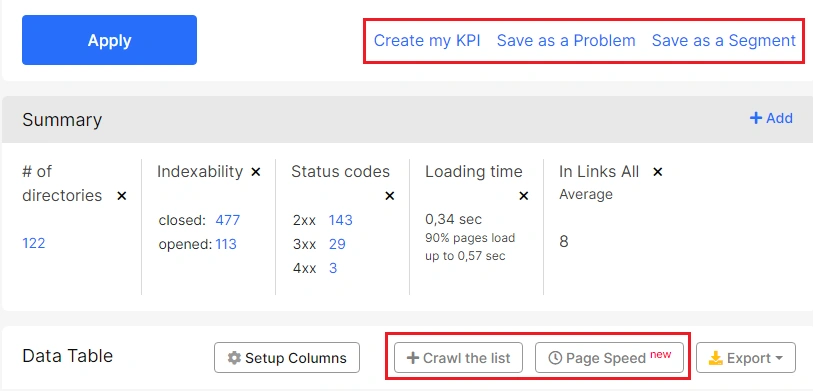Click the Data Table heading
The image size is (813, 391).
pos(68,356)
